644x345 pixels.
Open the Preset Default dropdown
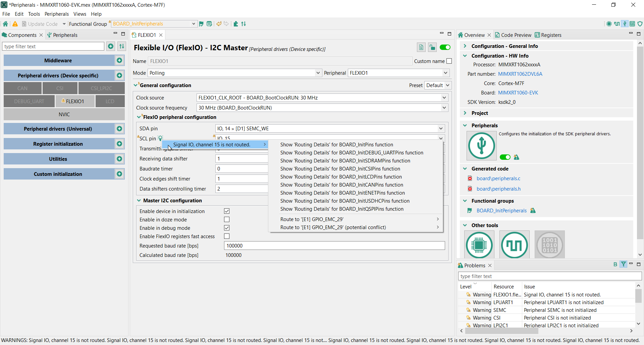(438, 85)
